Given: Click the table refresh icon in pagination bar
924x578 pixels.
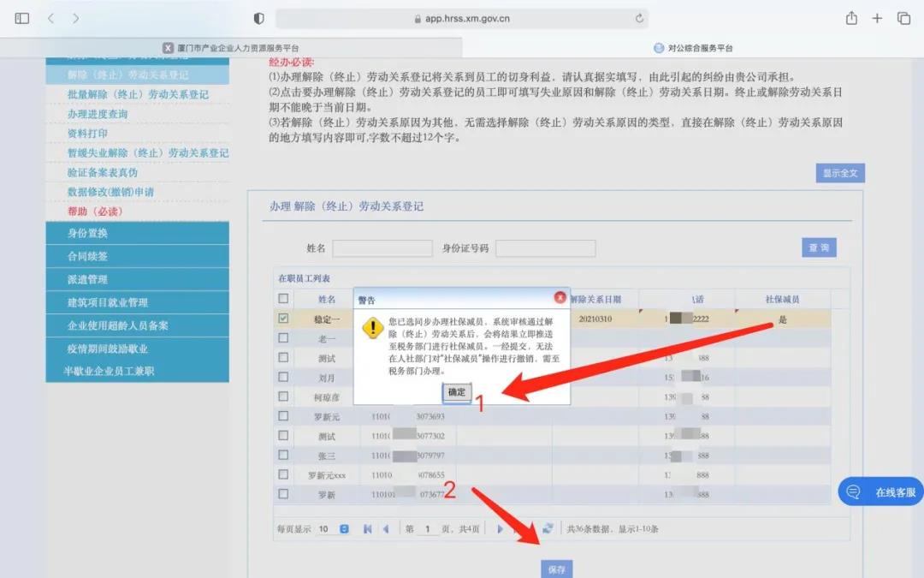Looking at the screenshot, I should [548, 529].
